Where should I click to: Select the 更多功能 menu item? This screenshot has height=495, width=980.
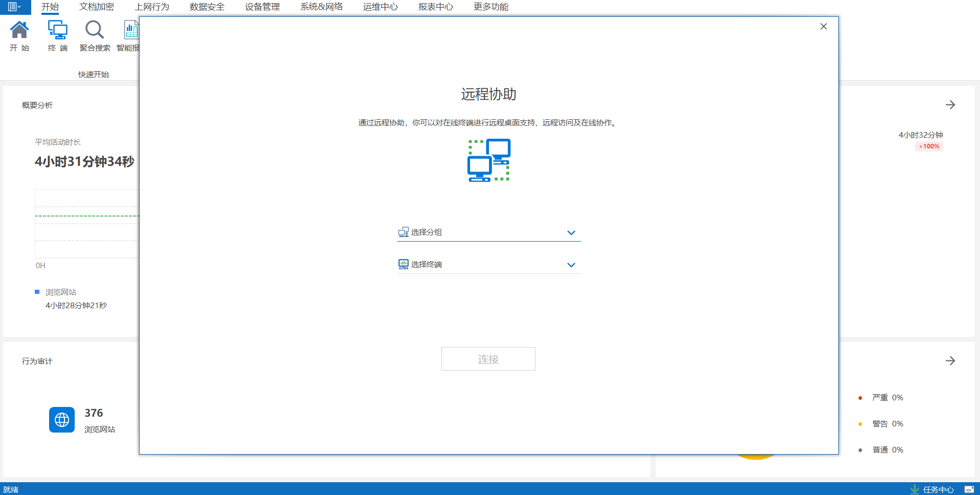click(x=491, y=7)
